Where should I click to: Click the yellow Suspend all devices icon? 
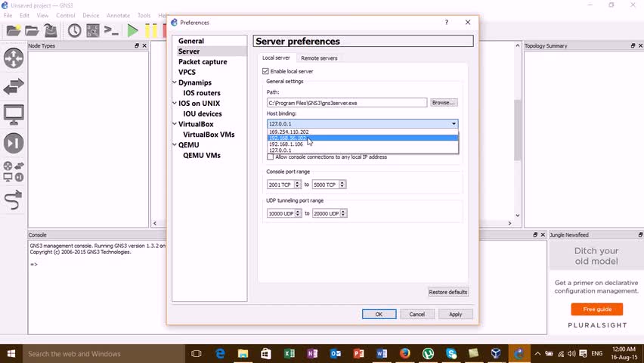point(150,30)
